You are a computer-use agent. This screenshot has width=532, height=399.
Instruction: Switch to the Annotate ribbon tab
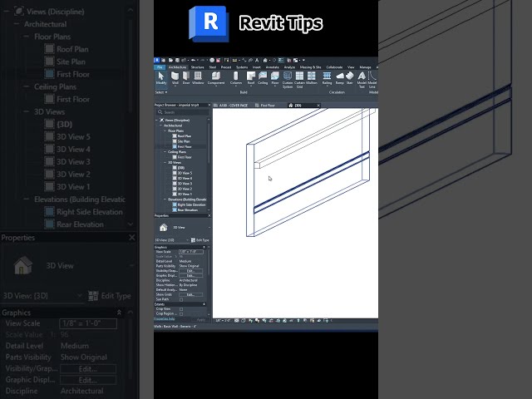coord(272,67)
